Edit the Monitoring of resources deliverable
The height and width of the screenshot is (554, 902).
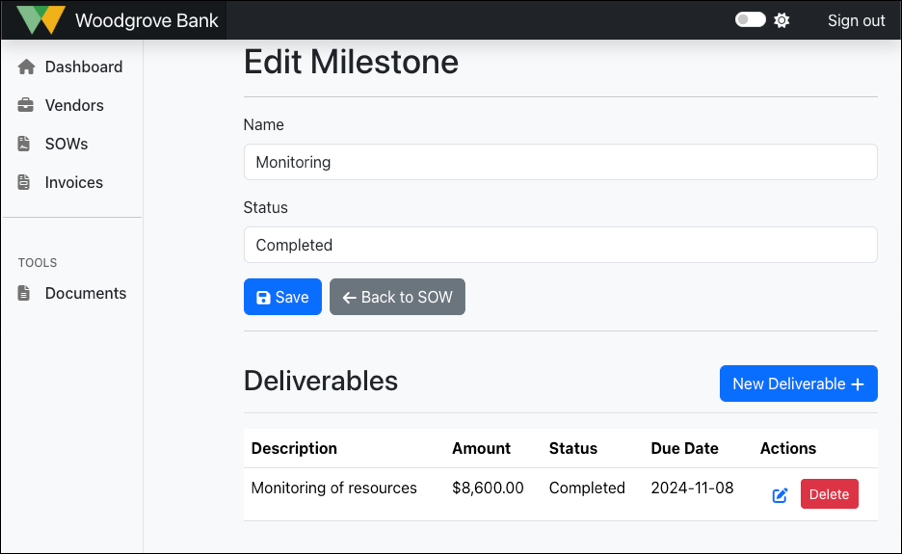[x=779, y=495]
